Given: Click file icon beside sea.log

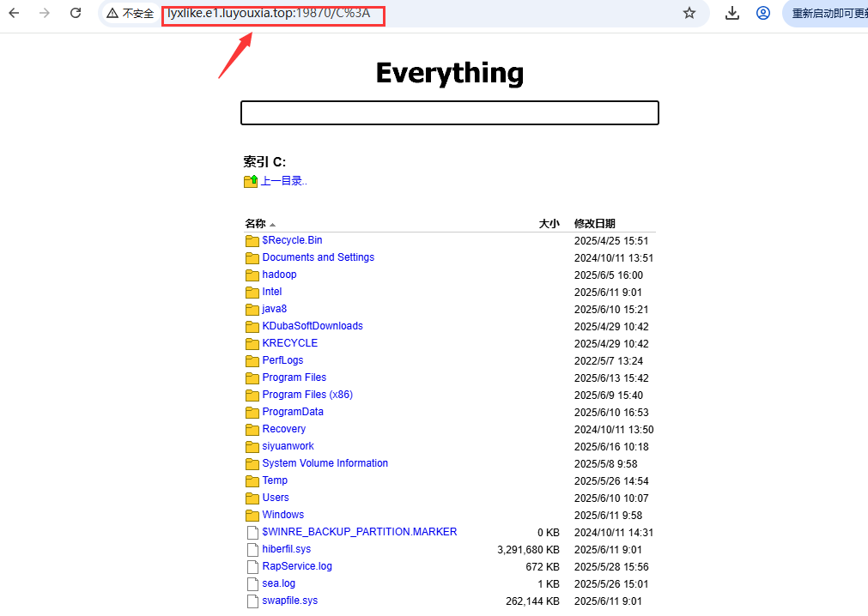Looking at the screenshot, I should (252, 583).
